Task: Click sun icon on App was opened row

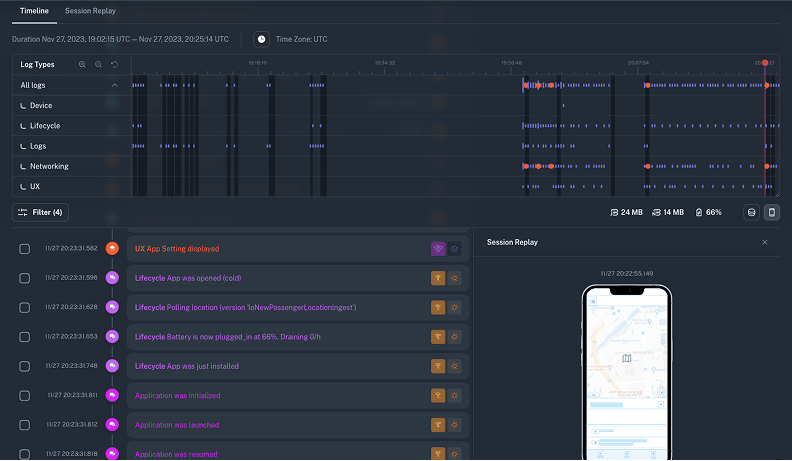Action: [455, 278]
